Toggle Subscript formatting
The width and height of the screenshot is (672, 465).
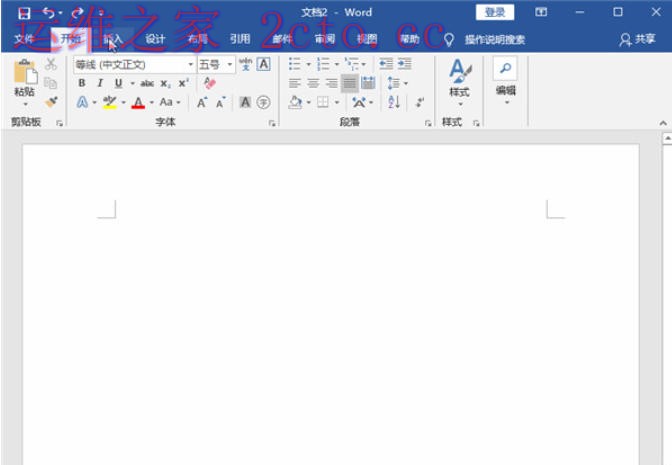pyautogui.click(x=165, y=84)
